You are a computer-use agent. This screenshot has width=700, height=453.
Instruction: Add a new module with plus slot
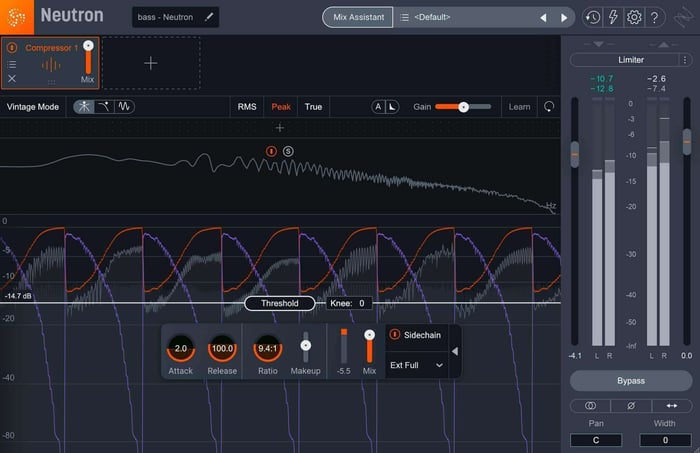(x=151, y=63)
